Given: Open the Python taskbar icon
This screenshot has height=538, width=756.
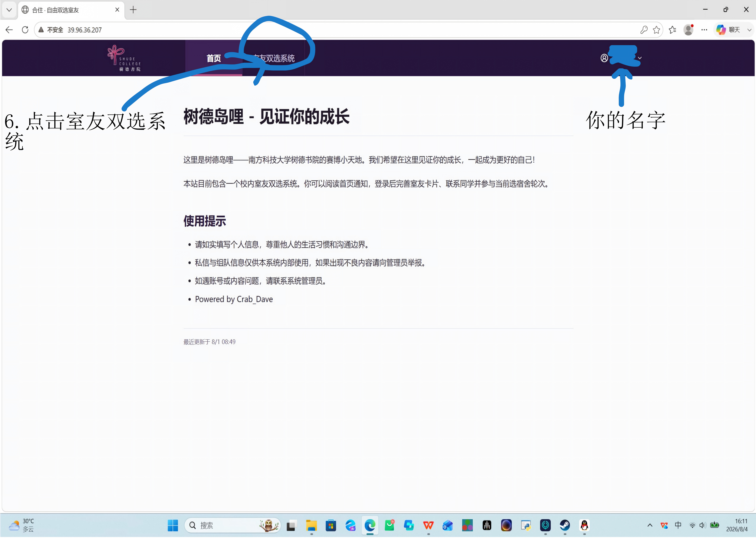Looking at the screenshot, I should pyautogui.click(x=526, y=525).
